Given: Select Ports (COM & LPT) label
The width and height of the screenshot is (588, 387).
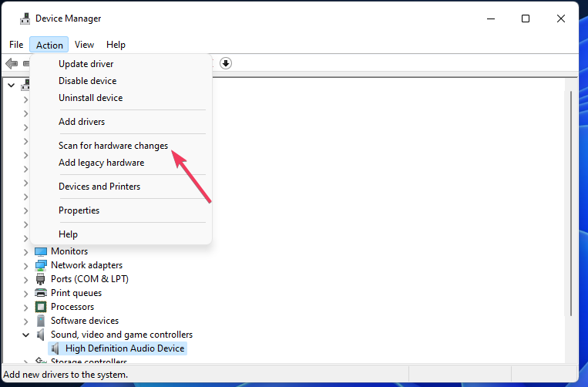Looking at the screenshot, I should pos(89,279).
